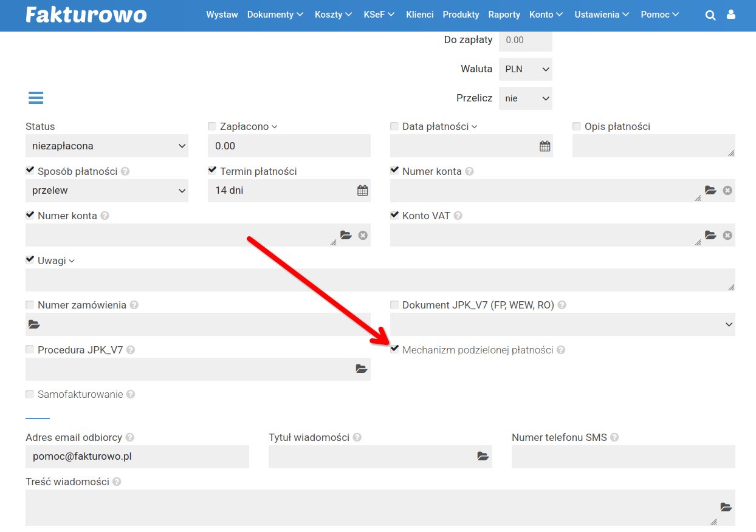
Task: Open the Dokumenty menu
Action: tap(275, 15)
